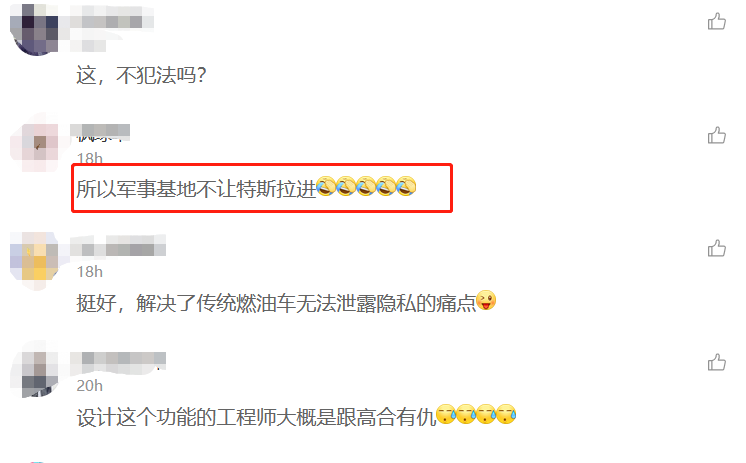Click the sweating emojis after 高合有仇
Image resolution: width=746 pixels, height=463 pixels.
point(476,414)
